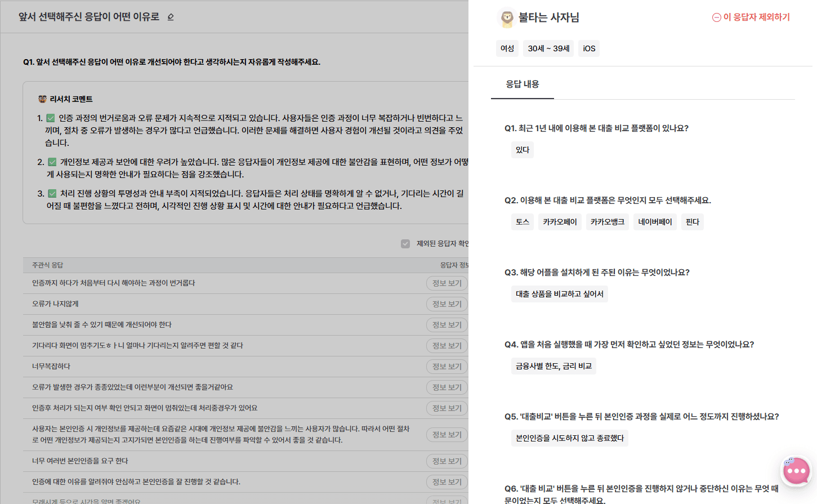
Task: Click the 핀다 answer chip
Action: [693, 222]
